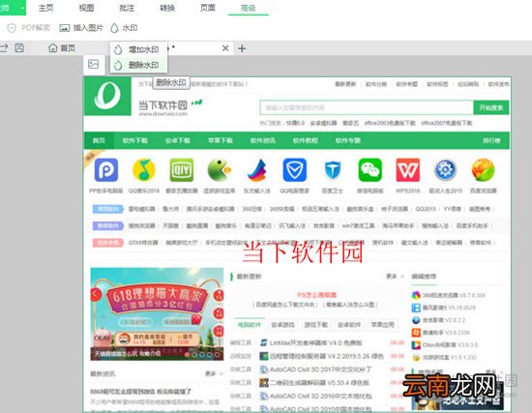Open 排行榜 in the green navigation bar
This screenshot has height=413, width=532.
click(x=491, y=140)
